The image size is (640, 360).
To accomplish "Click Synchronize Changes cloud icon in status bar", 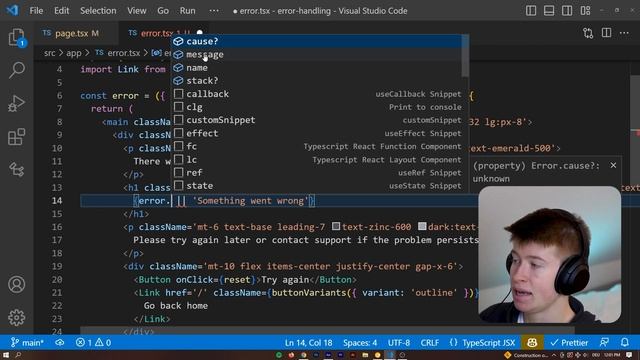I will click(60, 342).
